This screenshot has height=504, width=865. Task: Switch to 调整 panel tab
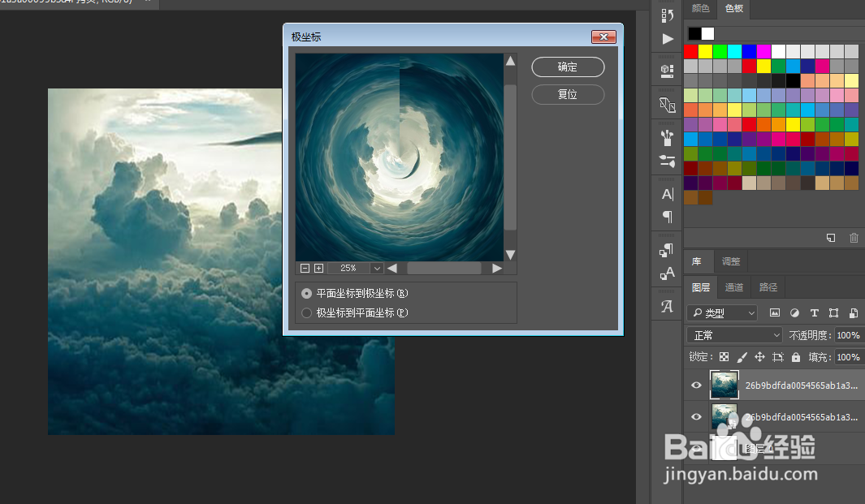tap(731, 261)
